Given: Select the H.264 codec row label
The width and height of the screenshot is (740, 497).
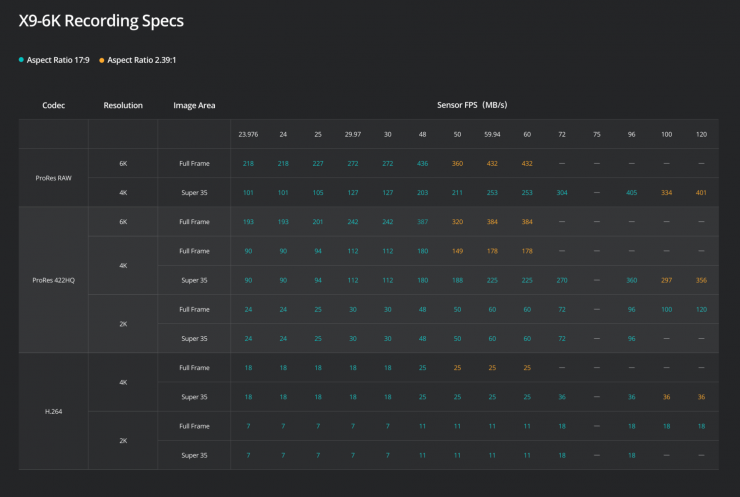Looking at the screenshot, I should (x=53, y=410).
